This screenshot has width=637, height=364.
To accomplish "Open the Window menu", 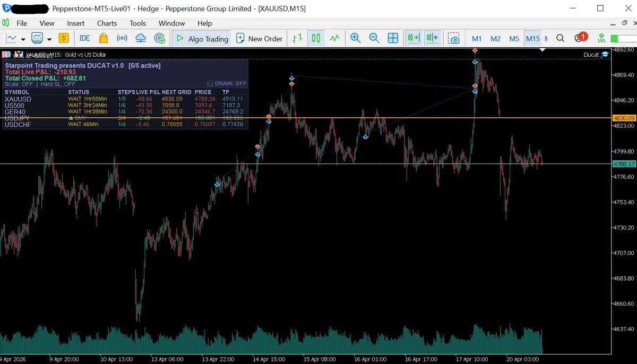I will [171, 23].
